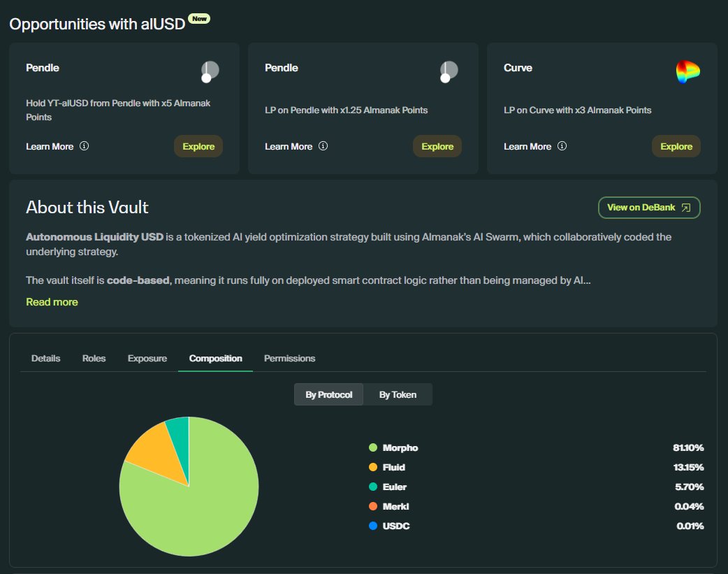728x574 pixels.
Task: Click the New badge next to heading
Action: pyautogui.click(x=199, y=19)
